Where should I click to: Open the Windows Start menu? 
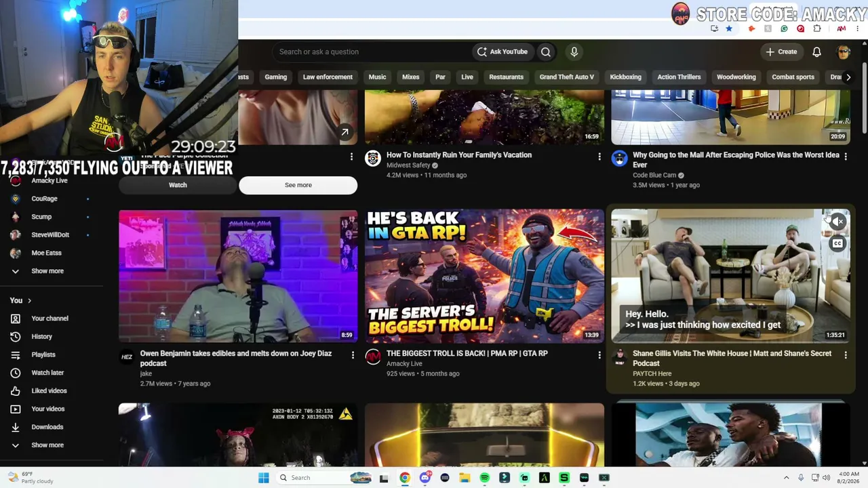[264, 478]
